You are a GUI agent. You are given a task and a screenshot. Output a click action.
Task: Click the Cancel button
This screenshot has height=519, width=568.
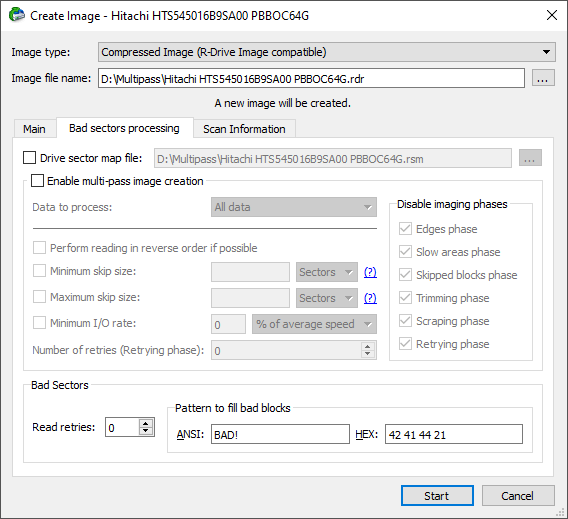point(518,495)
